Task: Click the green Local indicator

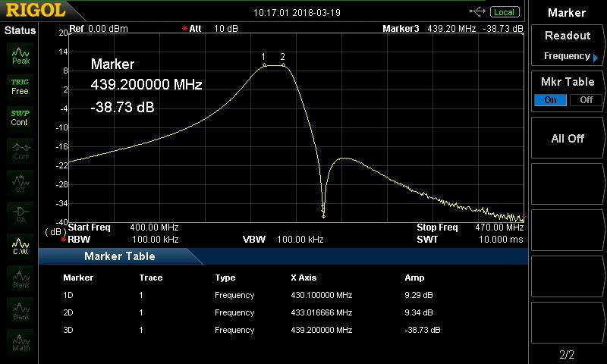Action: (x=504, y=12)
